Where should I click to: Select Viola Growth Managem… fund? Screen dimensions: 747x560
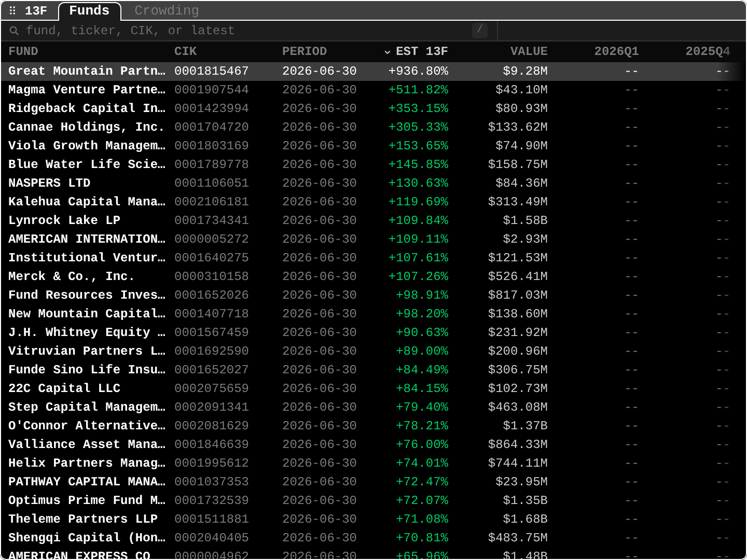(x=374, y=146)
